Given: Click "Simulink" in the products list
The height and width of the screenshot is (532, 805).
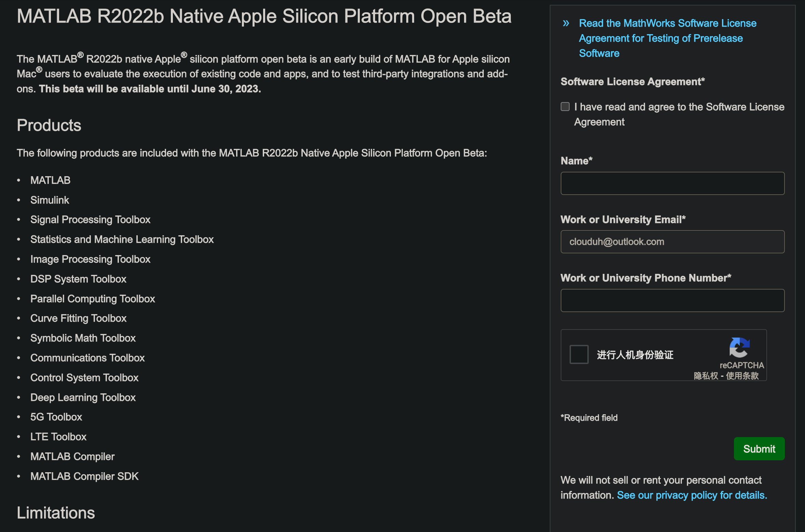Looking at the screenshot, I should coord(50,200).
